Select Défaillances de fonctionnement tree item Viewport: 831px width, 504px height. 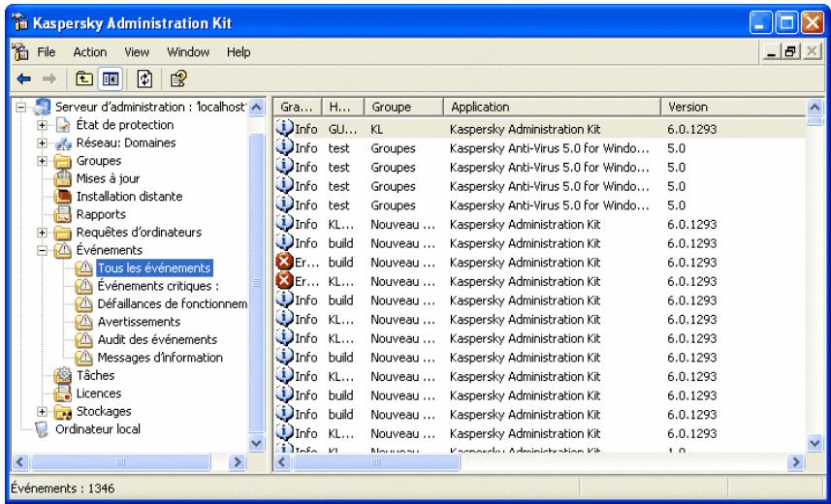pos(173,304)
